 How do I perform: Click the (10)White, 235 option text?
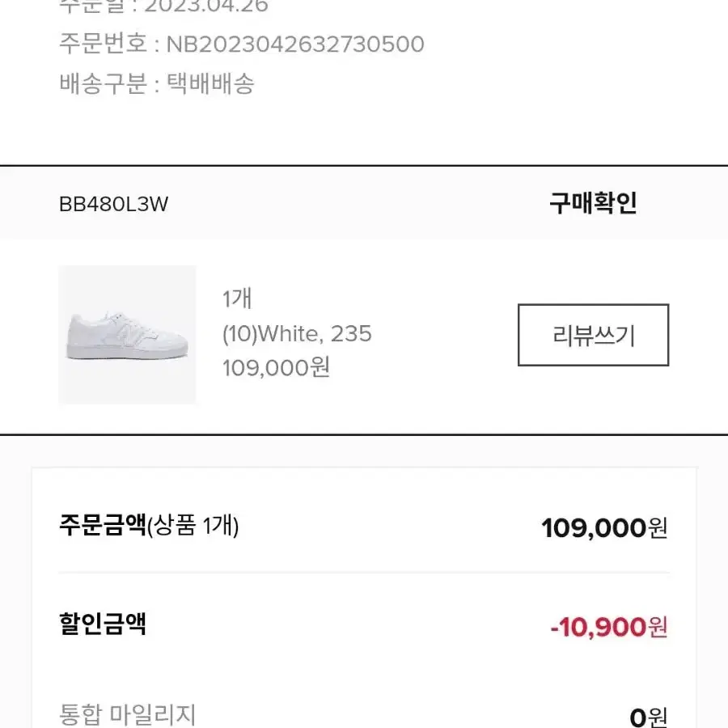pos(297,333)
